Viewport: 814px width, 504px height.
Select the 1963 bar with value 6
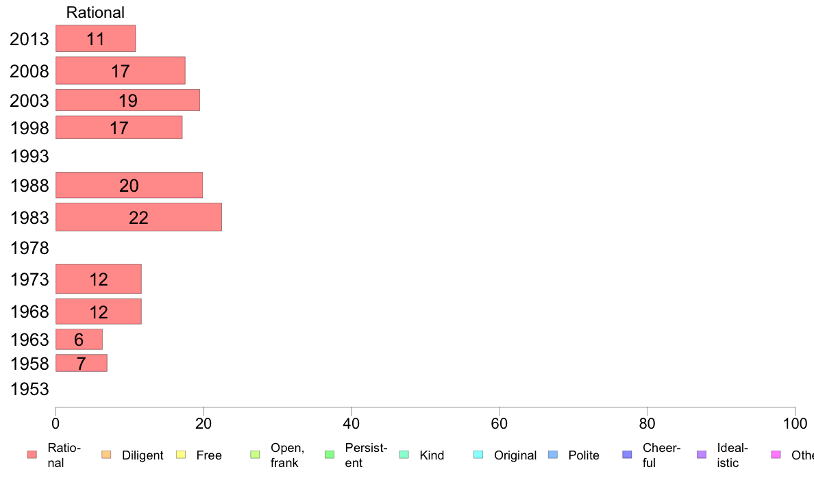tap(79, 339)
